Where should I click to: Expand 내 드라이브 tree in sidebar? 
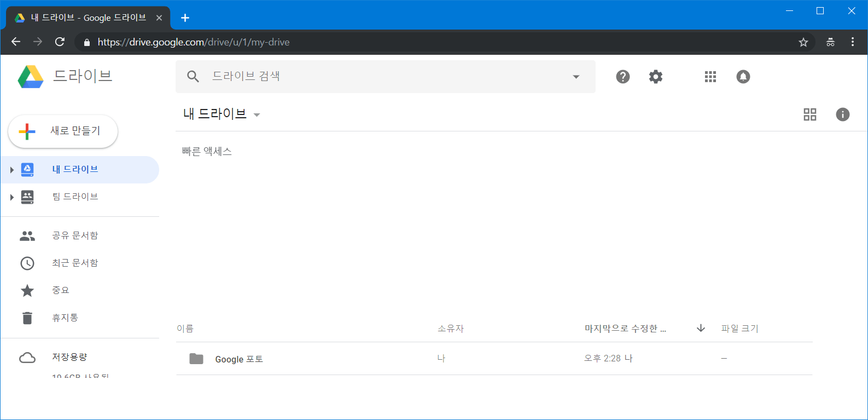coord(11,170)
